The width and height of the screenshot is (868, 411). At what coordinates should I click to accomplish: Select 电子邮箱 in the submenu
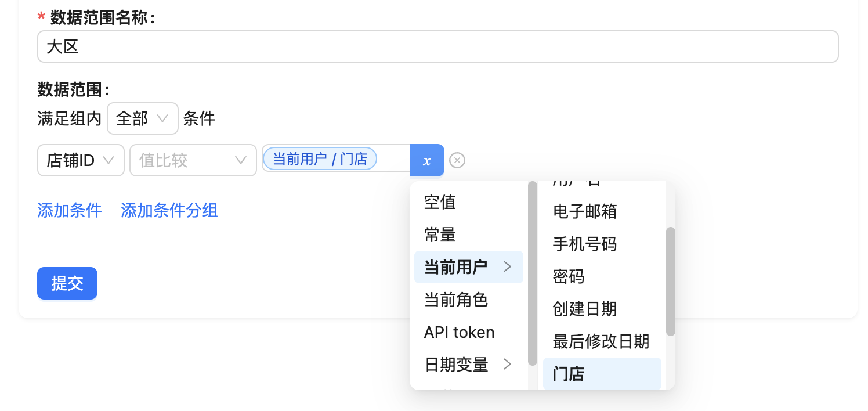(584, 212)
